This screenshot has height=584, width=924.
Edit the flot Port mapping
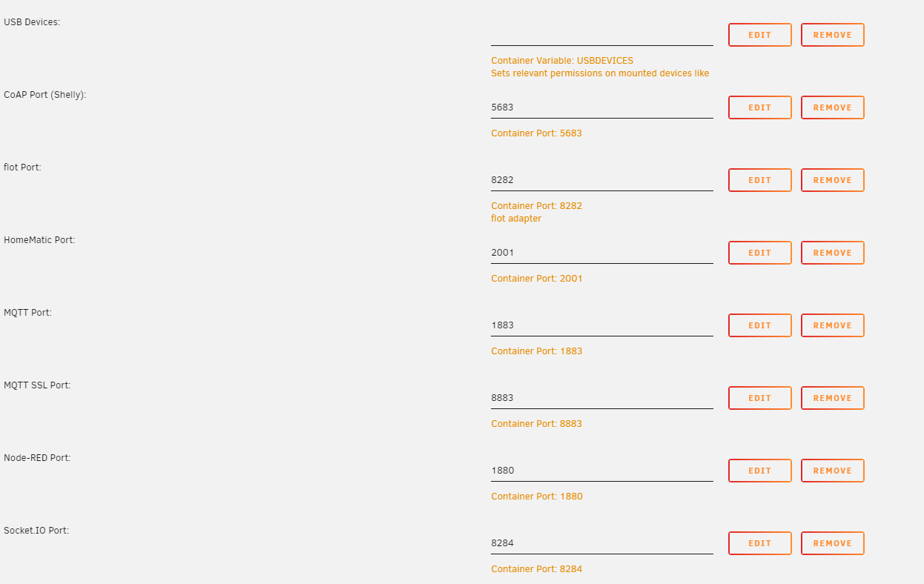pos(759,180)
